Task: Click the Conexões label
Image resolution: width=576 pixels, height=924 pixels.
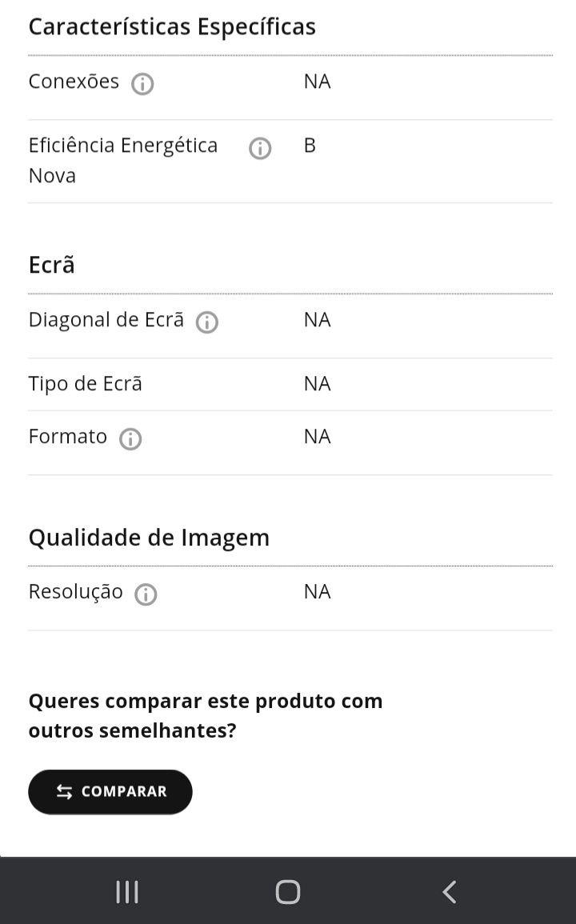Action: click(74, 82)
